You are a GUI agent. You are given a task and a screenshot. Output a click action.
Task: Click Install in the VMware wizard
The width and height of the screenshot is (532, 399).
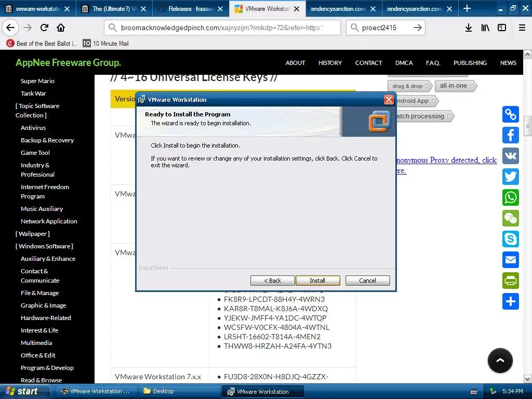(317, 281)
